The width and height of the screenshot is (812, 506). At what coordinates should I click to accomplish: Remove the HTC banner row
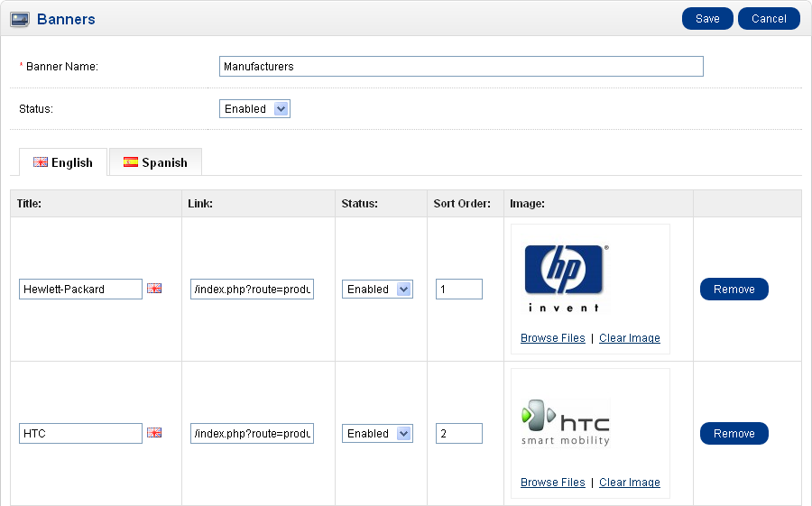pyautogui.click(x=734, y=434)
